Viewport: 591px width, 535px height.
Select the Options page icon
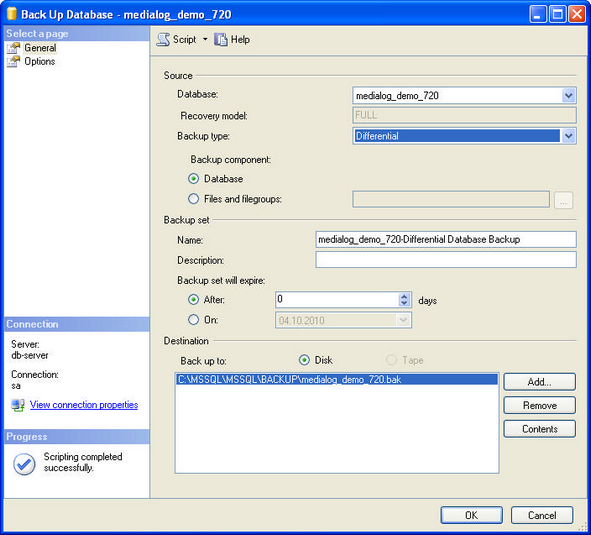(14, 61)
